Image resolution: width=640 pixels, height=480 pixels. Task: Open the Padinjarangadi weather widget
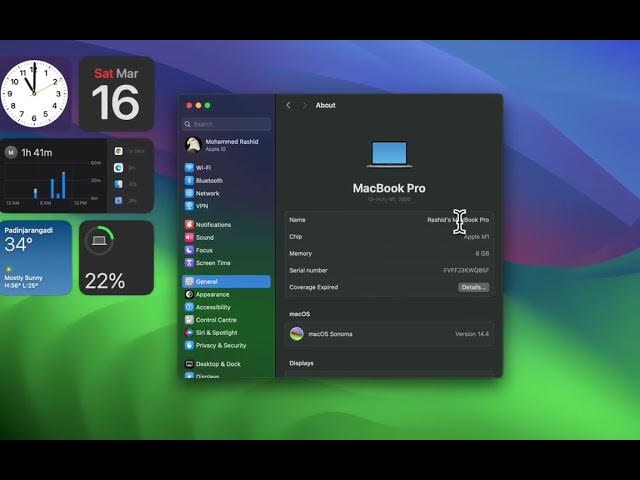click(36, 258)
